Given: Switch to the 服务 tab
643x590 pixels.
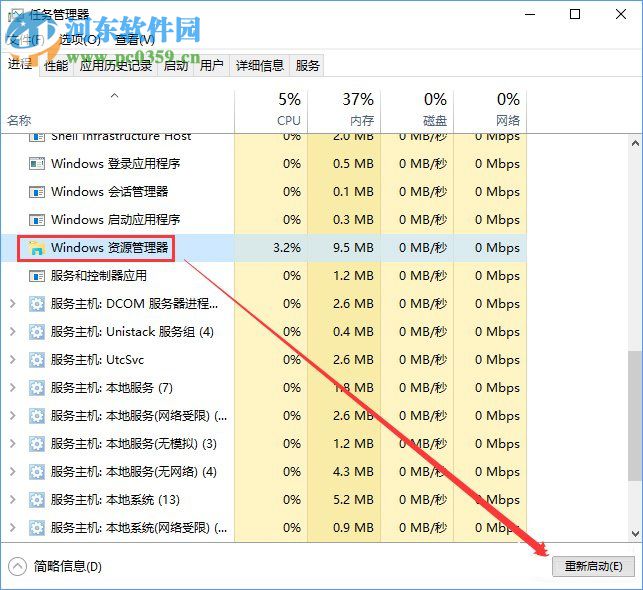Looking at the screenshot, I should (307, 66).
